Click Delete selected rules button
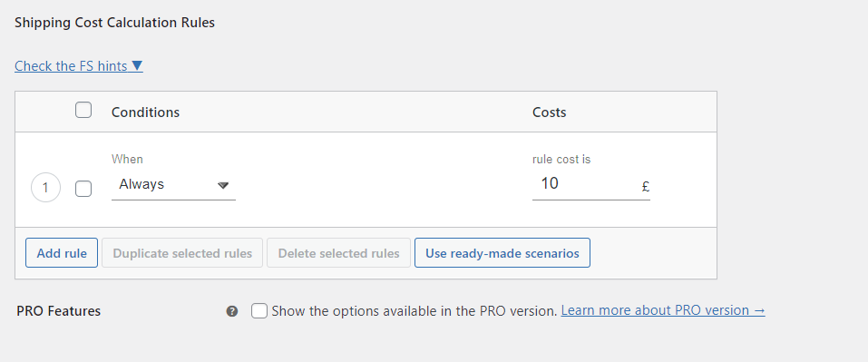 point(339,253)
